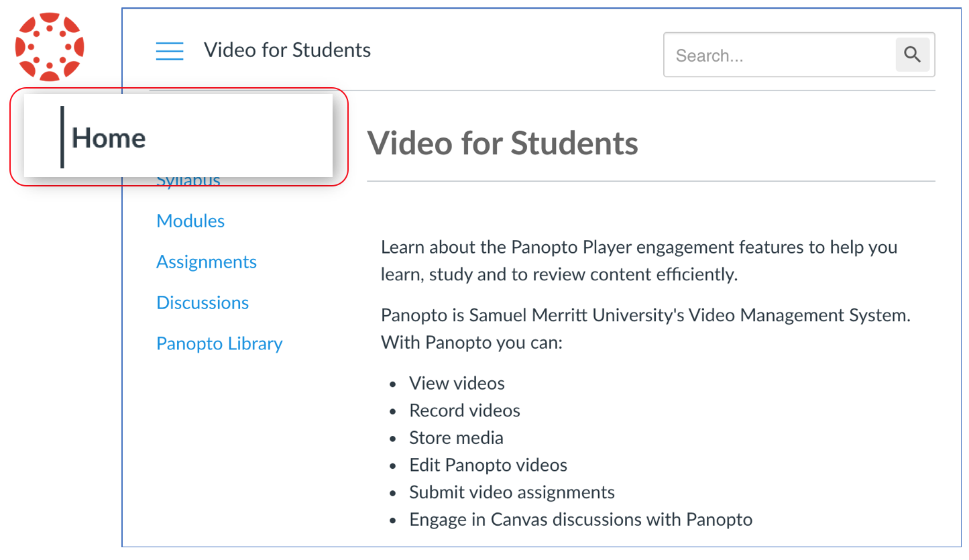Click the Canvas logo icon

tap(50, 47)
